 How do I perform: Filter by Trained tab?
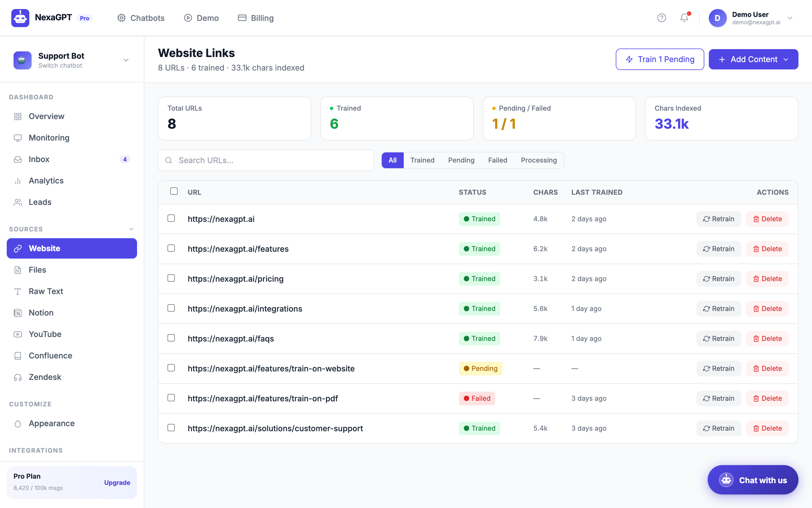coord(422,160)
